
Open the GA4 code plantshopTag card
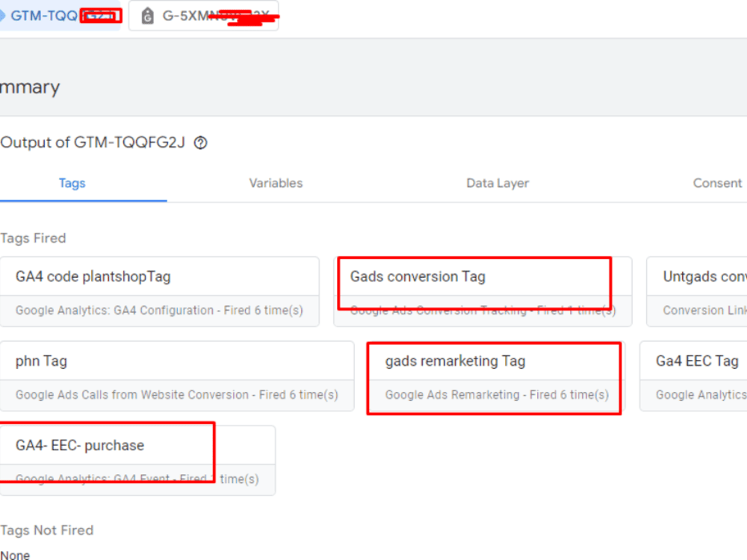click(x=160, y=291)
